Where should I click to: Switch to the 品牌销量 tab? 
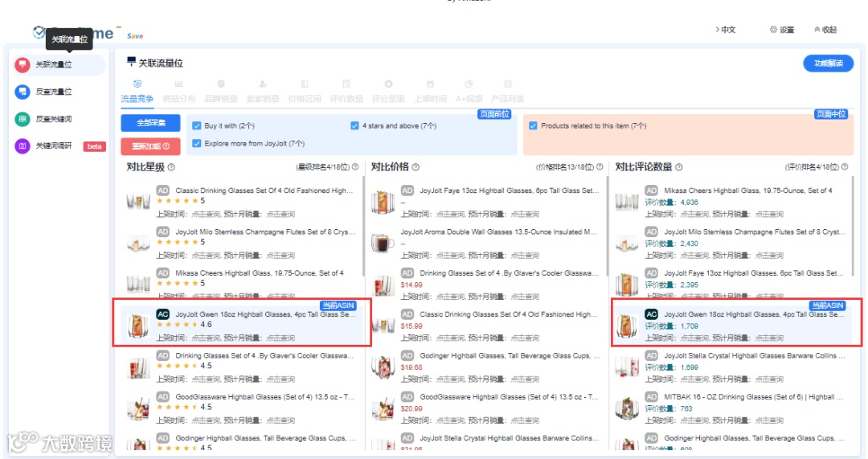click(221, 99)
